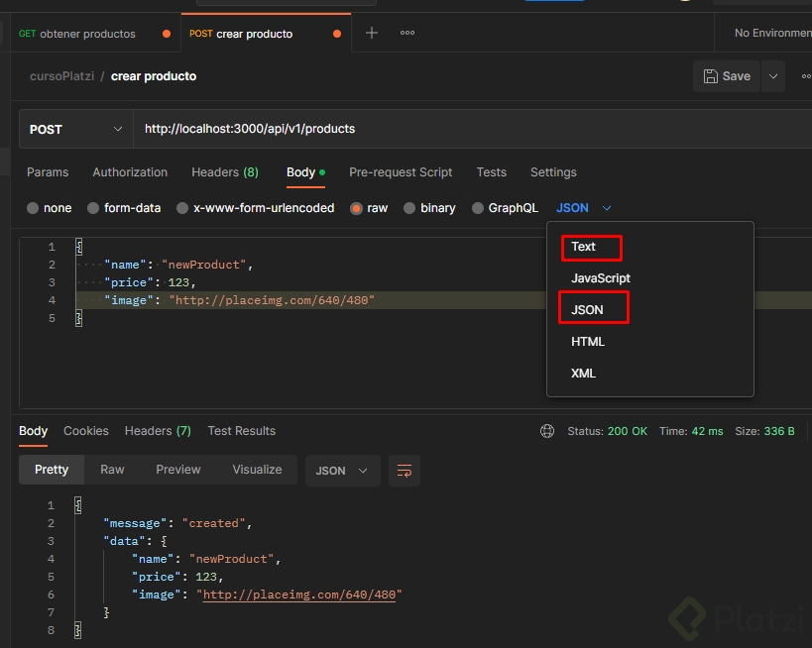Click the unsaved dot on crear producto tab
The image size is (812, 648).
pos(337,34)
